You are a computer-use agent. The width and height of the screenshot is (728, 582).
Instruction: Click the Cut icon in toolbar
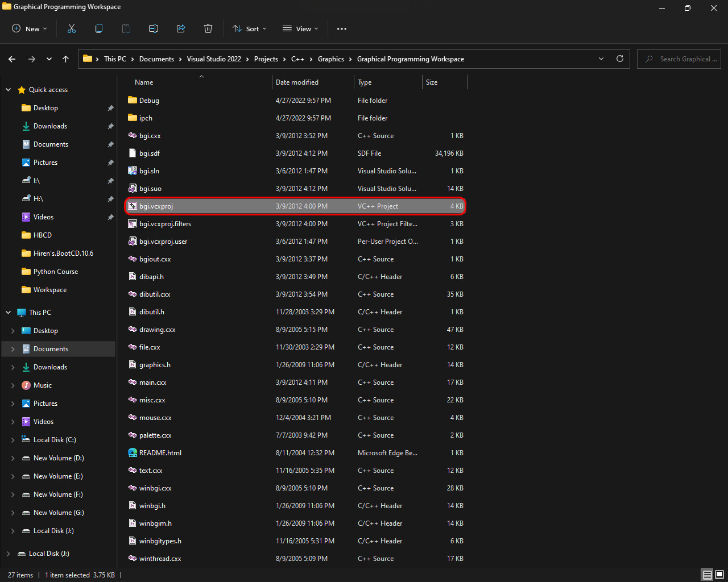click(x=72, y=28)
